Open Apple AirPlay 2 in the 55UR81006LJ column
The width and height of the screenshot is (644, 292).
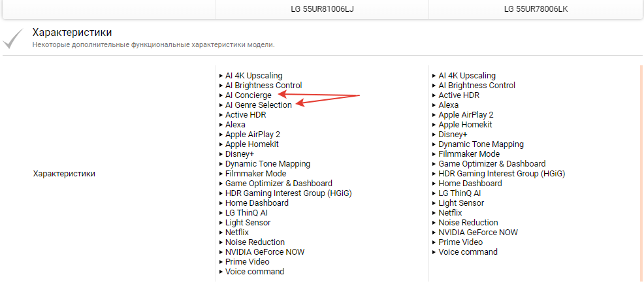(253, 135)
